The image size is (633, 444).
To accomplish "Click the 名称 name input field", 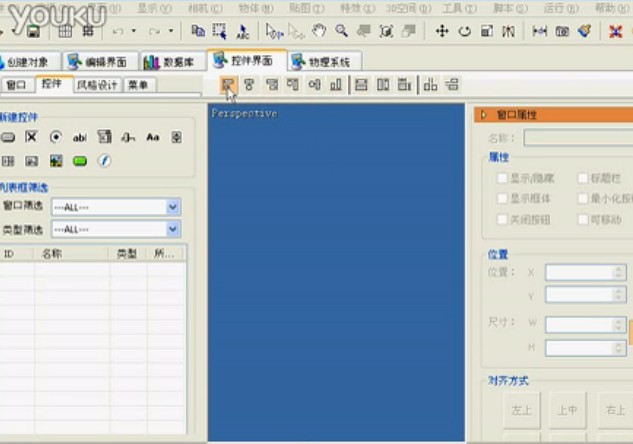I will [578, 138].
